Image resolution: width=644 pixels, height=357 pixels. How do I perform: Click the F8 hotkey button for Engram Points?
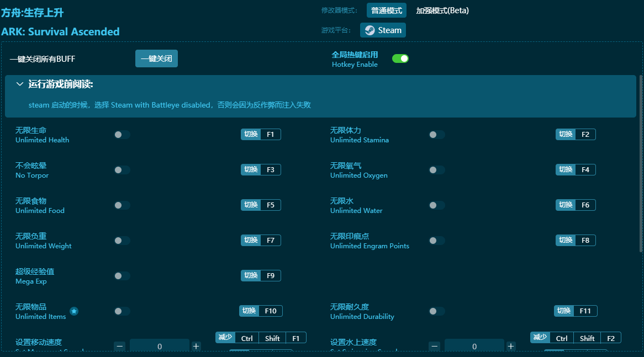(x=576, y=240)
